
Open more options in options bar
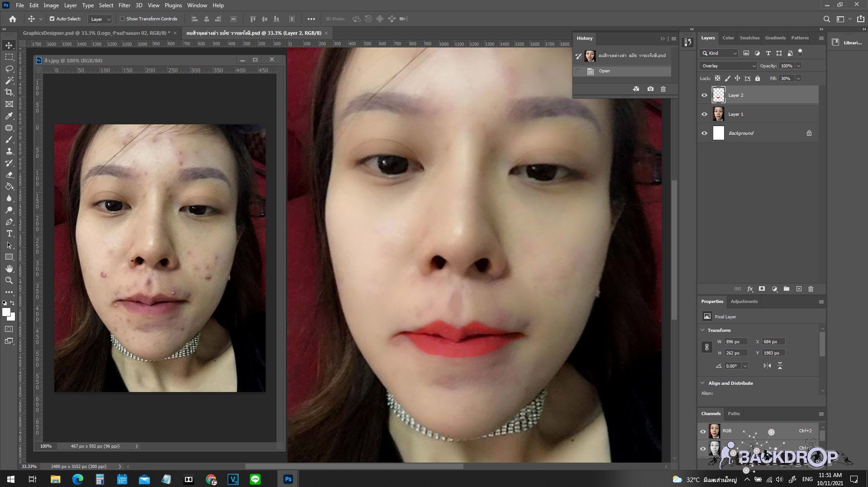pos(311,19)
